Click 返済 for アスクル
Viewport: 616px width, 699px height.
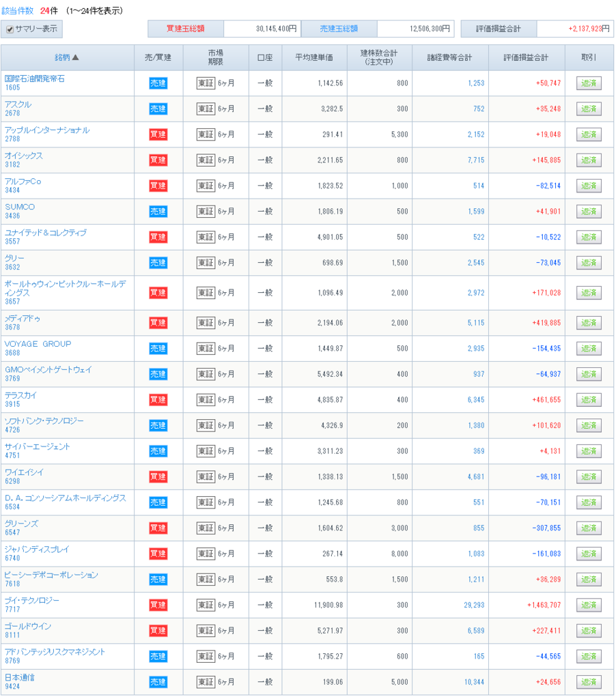(x=589, y=109)
